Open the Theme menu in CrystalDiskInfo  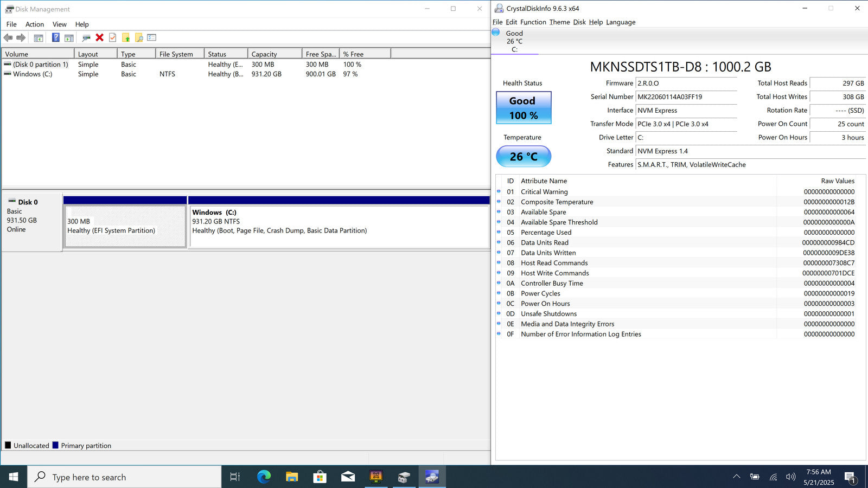(559, 22)
